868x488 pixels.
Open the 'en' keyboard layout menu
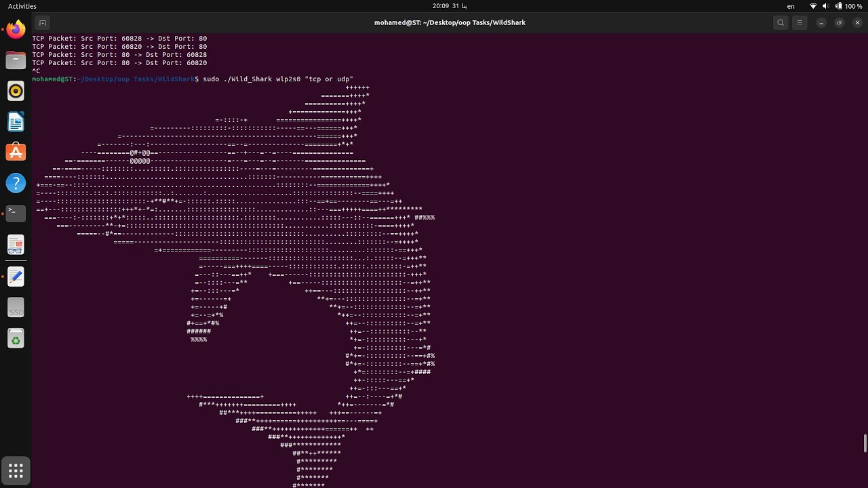point(791,6)
